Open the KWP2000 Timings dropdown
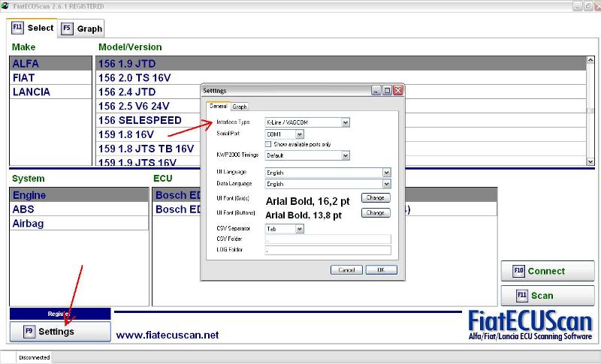The width and height of the screenshot is (601, 364). tap(346, 155)
